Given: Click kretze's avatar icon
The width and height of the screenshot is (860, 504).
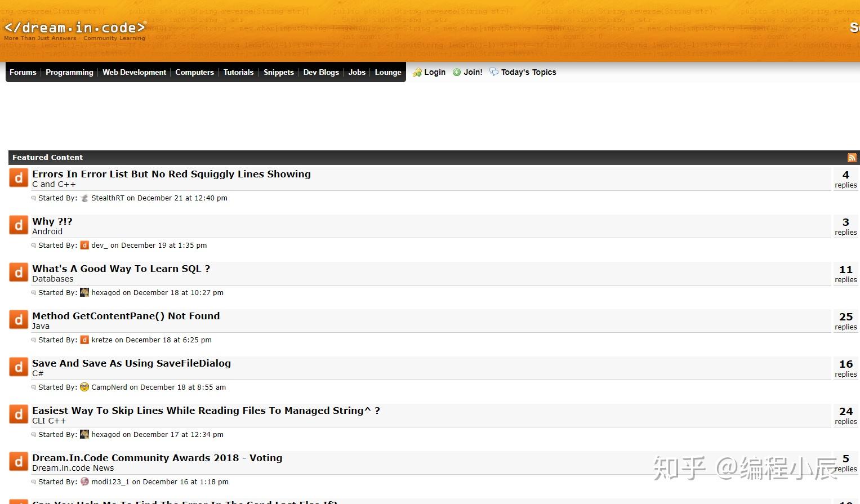Looking at the screenshot, I should click(x=84, y=340).
